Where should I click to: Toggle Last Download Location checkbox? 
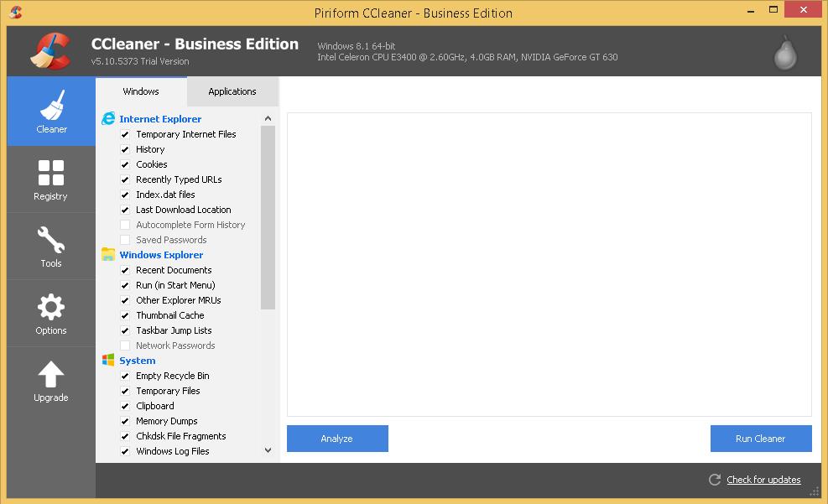[125, 210]
